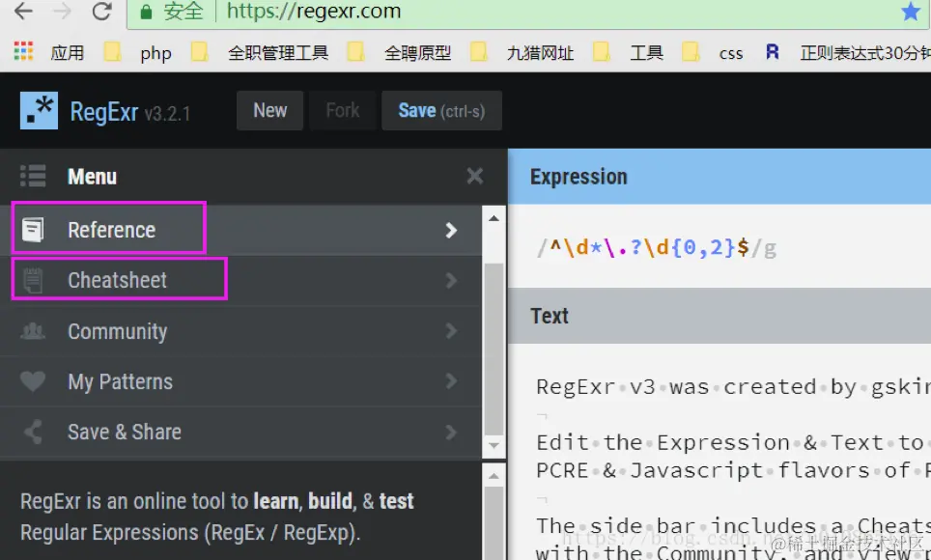The height and width of the screenshot is (560, 931).
Task: Click the "Edit the Expression & Text" line
Action: pyautogui.click(x=733, y=442)
